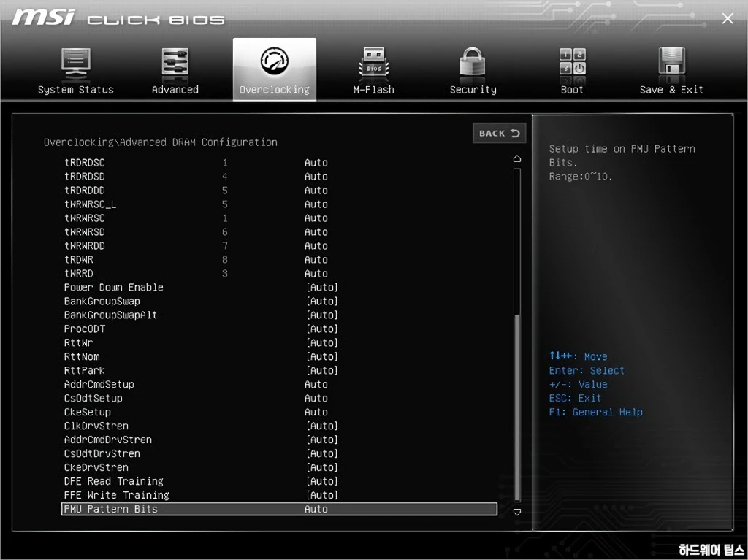The image size is (748, 560).
Task: Open CkeDrvStren [Auto] dropdown
Action: tap(321, 467)
